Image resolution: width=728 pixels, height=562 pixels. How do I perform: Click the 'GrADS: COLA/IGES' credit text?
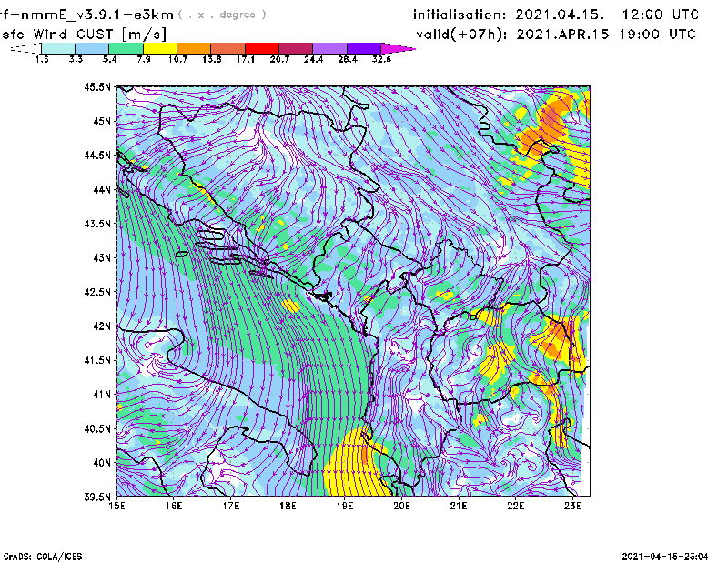point(42,557)
